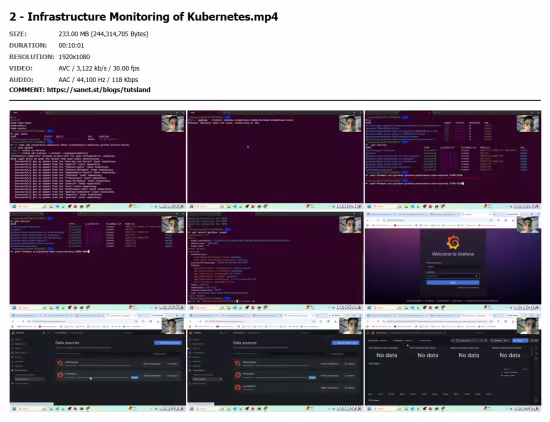550x422 pixels.
Task: Click the webcam overlay in the Grafana login thumbnail
Action: [x=528, y=224]
